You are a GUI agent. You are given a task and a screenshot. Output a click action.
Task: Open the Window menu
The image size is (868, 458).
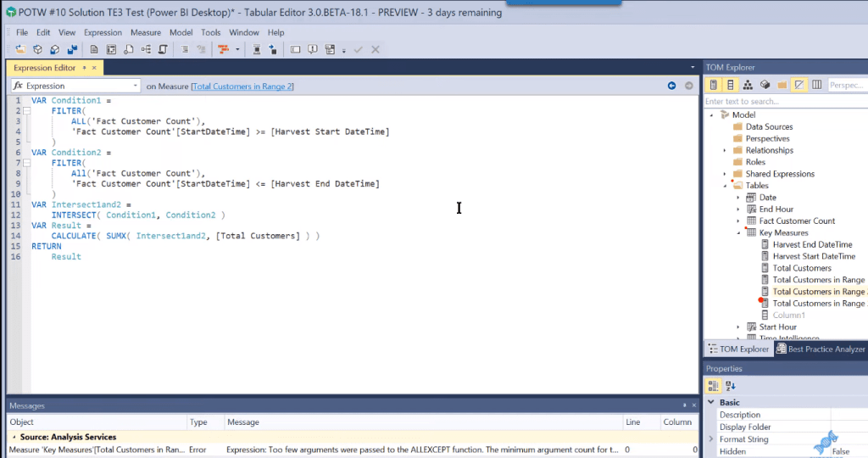point(244,33)
